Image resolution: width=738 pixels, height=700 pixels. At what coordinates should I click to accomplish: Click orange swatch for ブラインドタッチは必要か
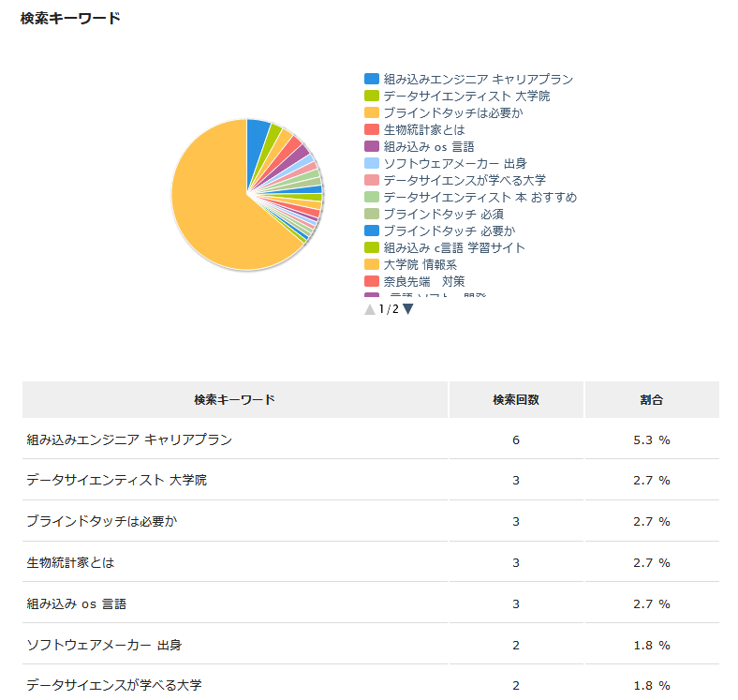pyautogui.click(x=372, y=112)
